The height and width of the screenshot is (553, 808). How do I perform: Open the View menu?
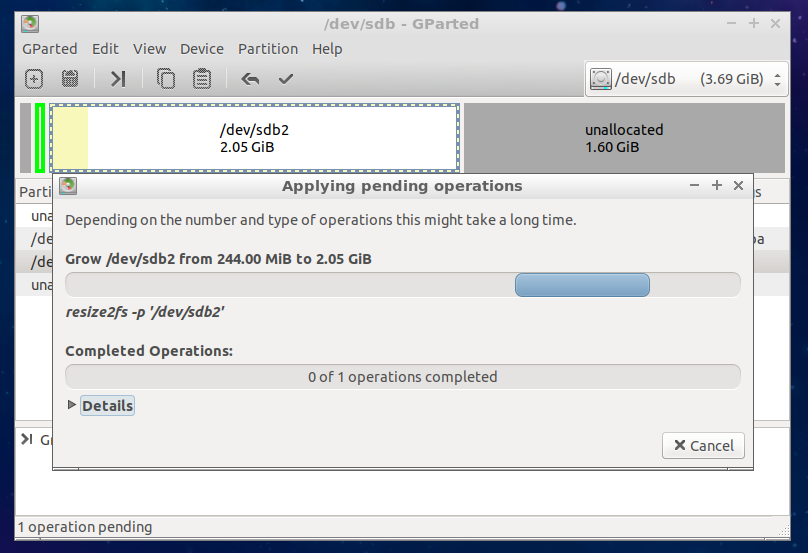click(x=150, y=48)
